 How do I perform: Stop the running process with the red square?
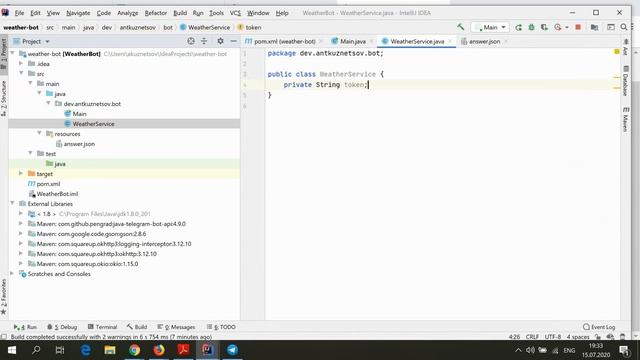tap(578, 27)
